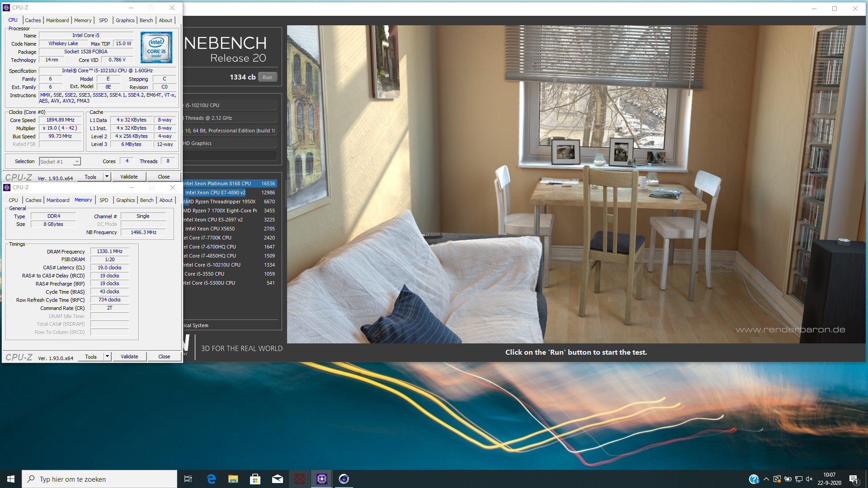
Task: Expand Tools arrow in processor CPU-Z window
Action: [x=107, y=177]
